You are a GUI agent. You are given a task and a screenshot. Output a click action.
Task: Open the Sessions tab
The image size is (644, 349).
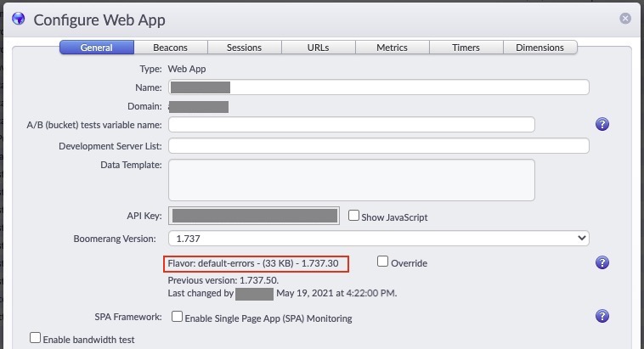tap(244, 48)
